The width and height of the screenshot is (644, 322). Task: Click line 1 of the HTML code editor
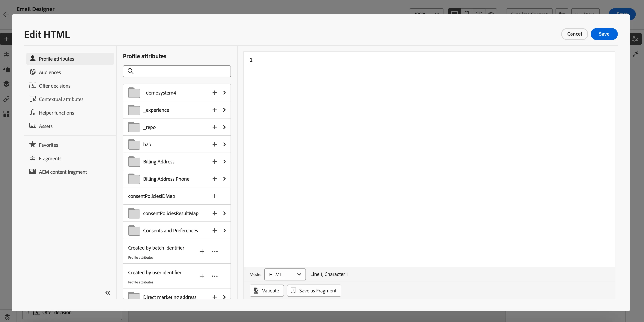[434, 60]
